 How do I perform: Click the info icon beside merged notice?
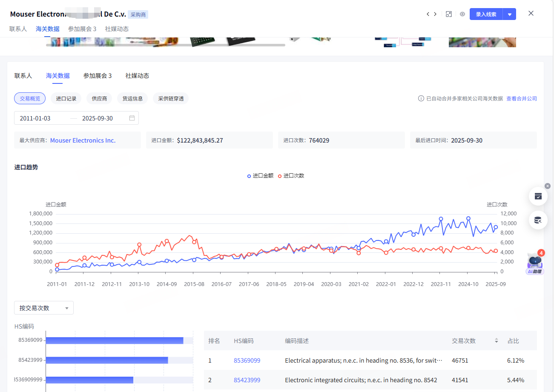click(421, 99)
